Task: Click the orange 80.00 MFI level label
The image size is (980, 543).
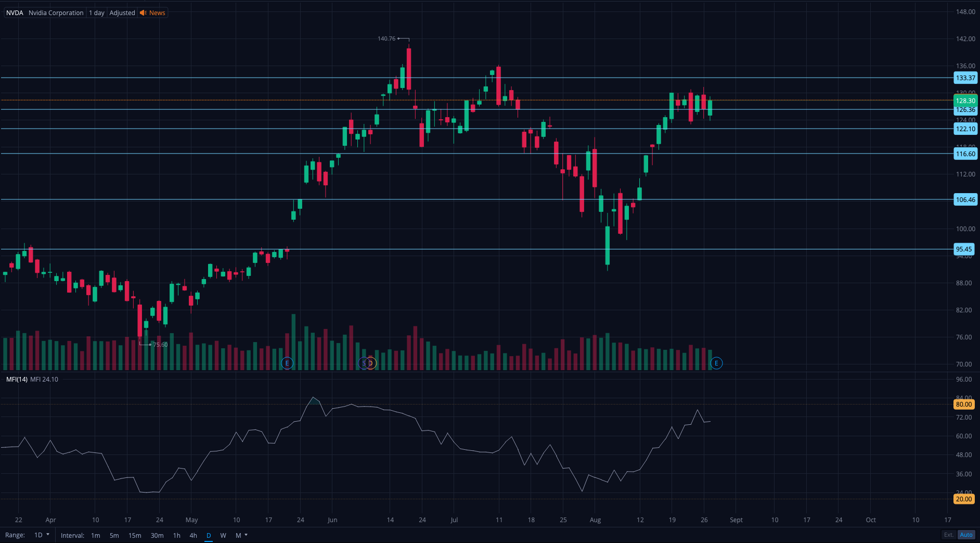Action: [963, 404]
